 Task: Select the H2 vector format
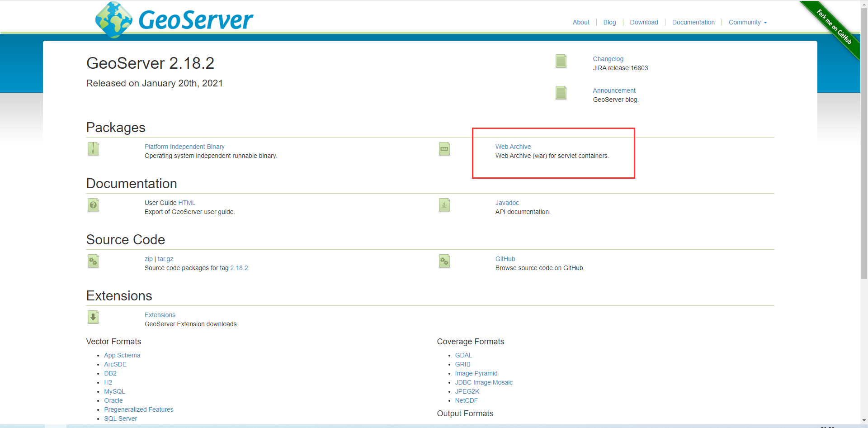pyautogui.click(x=108, y=382)
